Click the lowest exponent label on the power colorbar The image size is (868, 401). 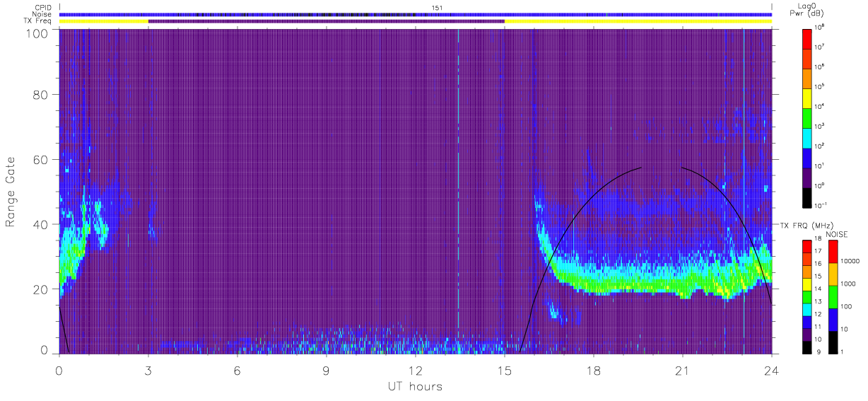tap(820, 205)
